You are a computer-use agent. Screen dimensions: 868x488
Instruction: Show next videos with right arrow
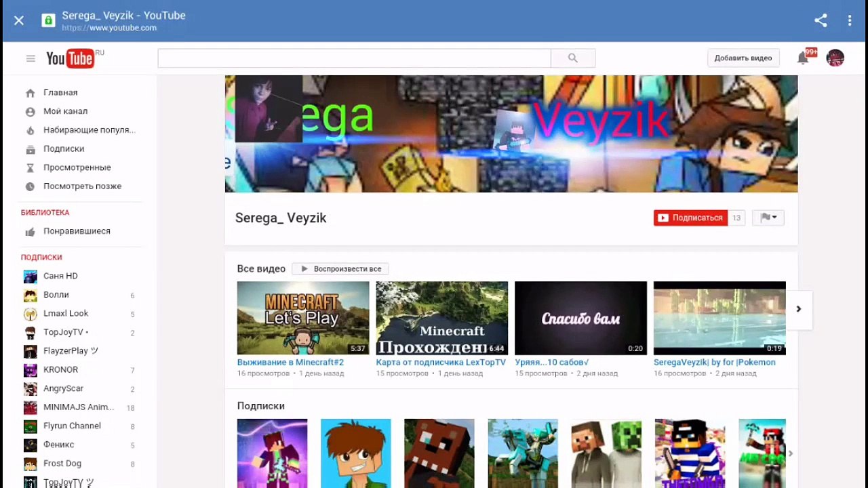pyautogui.click(x=799, y=309)
